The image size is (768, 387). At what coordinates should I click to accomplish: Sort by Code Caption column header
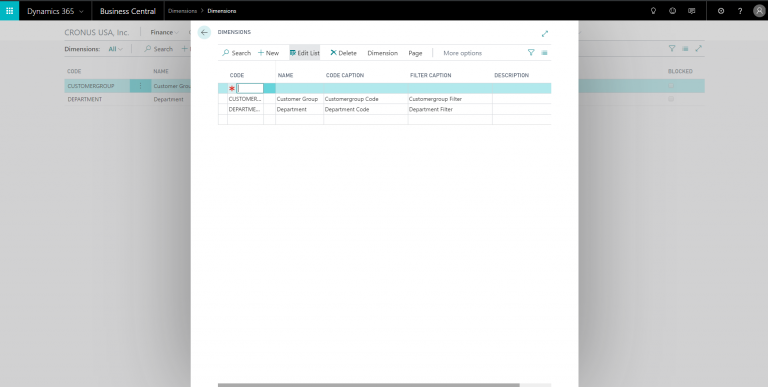point(345,75)
